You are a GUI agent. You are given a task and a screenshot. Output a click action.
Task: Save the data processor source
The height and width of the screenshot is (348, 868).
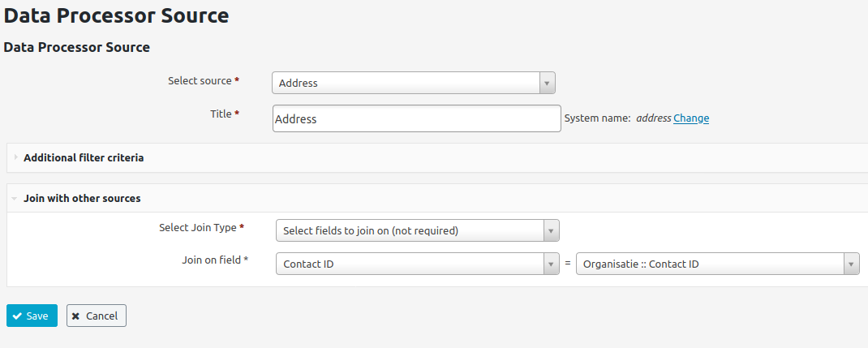pos(32,316)
